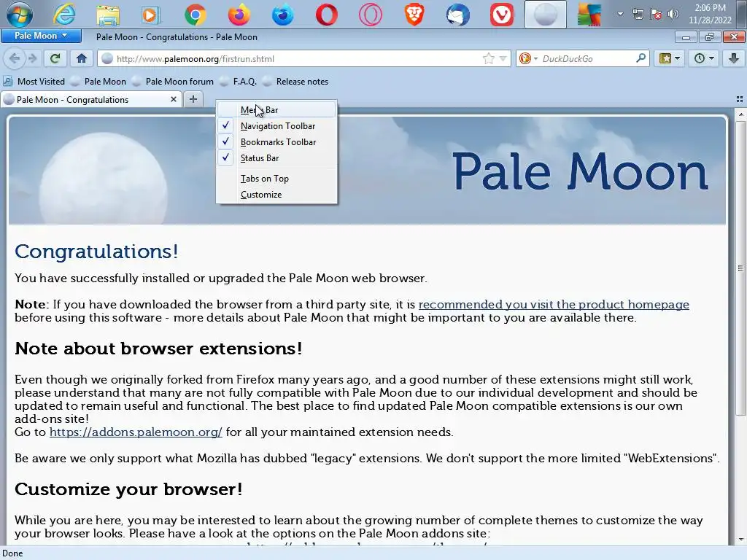Launch Vivaldi browser from the taskbar

(x=502, y=15)
